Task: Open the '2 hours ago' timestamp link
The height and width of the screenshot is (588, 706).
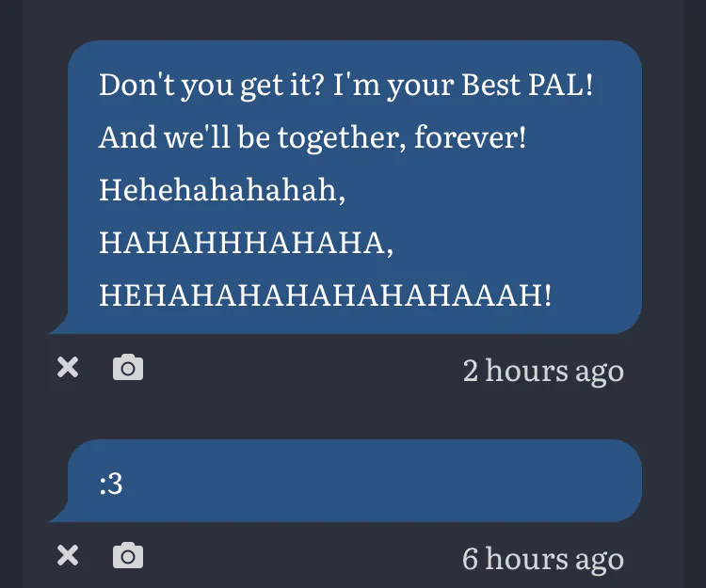Action: pyautogui.click(x=543, y=372)
